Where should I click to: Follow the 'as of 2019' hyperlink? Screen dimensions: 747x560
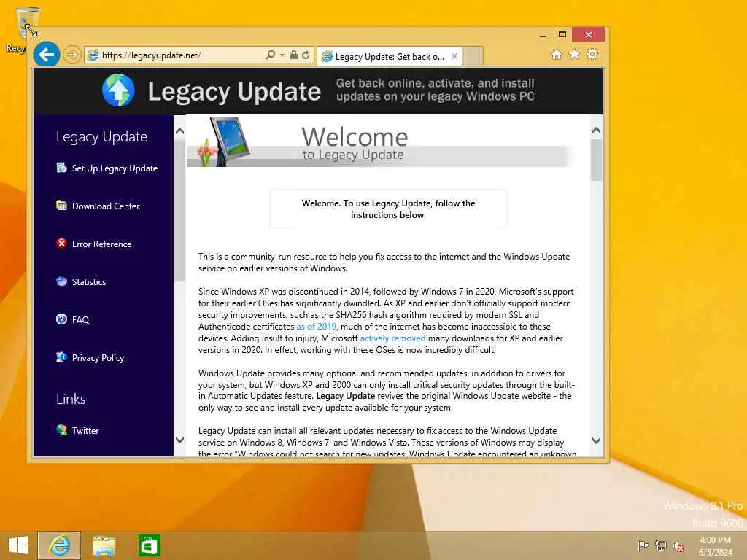tap(317, 327)
